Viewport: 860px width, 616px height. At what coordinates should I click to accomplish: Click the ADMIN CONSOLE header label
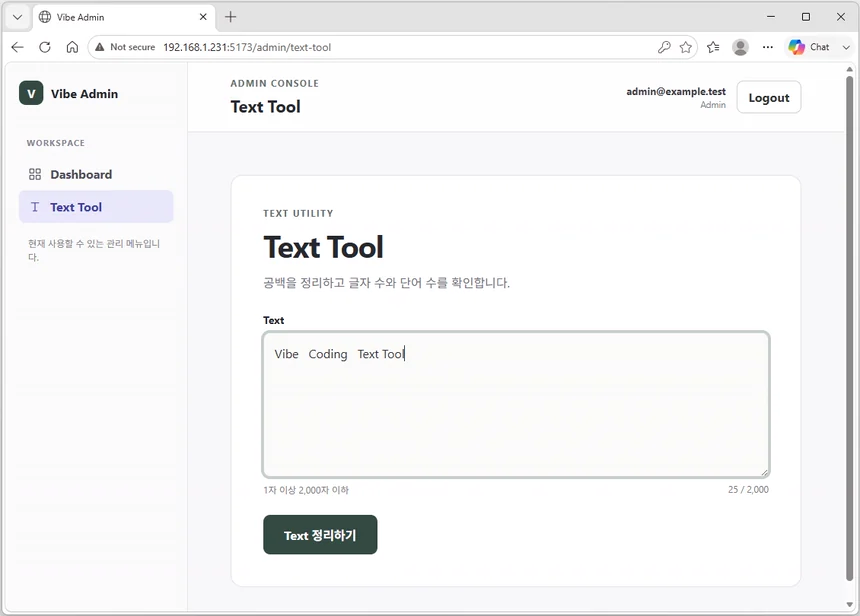274,83
